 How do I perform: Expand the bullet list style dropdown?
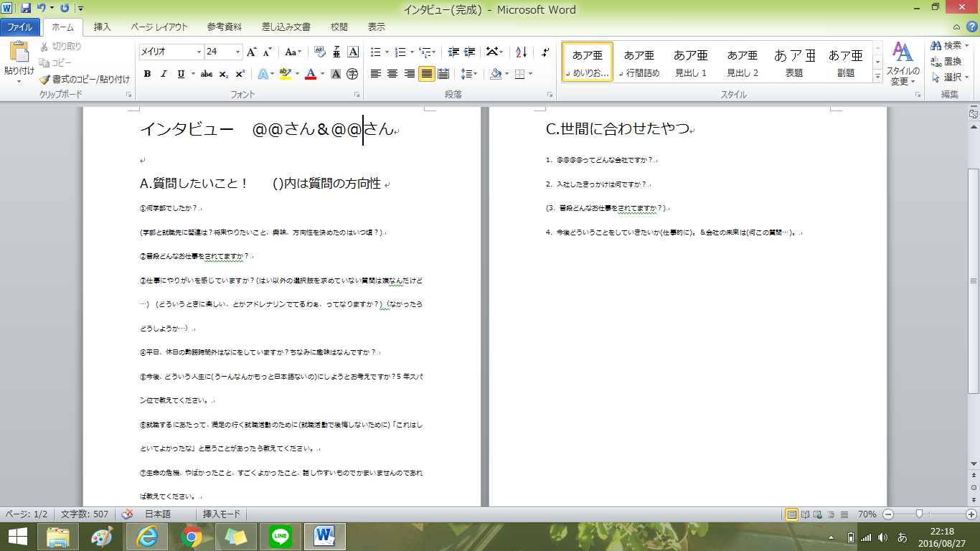pos(387,52)
